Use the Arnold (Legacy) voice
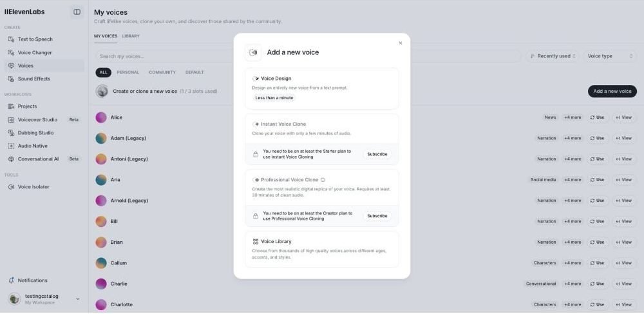This screenshot has height=314, width=644. pos(598,201)
